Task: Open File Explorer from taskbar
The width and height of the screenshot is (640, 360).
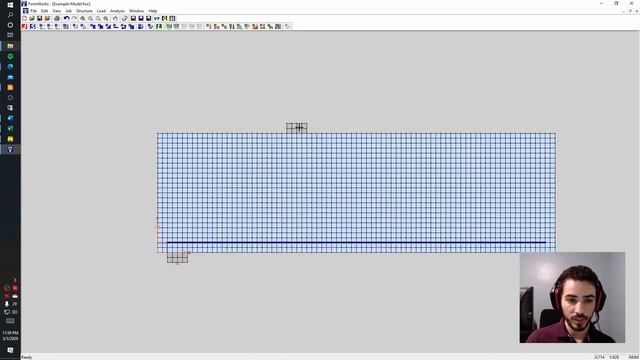Action: click(x=10, y=46)
